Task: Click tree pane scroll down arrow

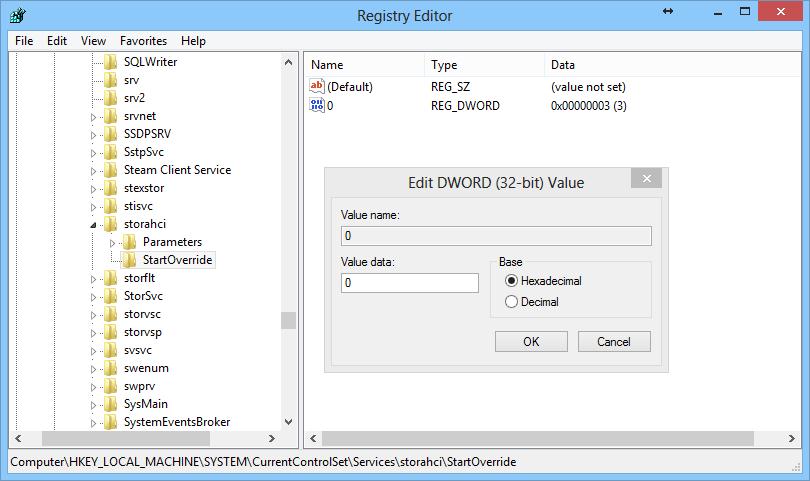Action: pyautogui.click(x=288, y=422)
